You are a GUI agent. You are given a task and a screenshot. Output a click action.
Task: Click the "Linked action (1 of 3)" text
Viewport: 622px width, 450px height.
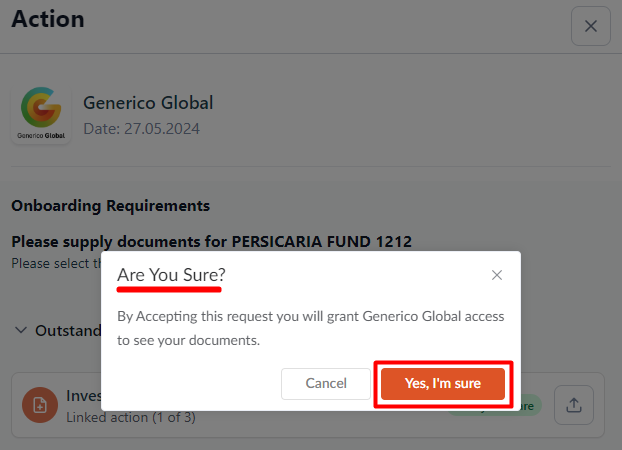coord(131,417)
